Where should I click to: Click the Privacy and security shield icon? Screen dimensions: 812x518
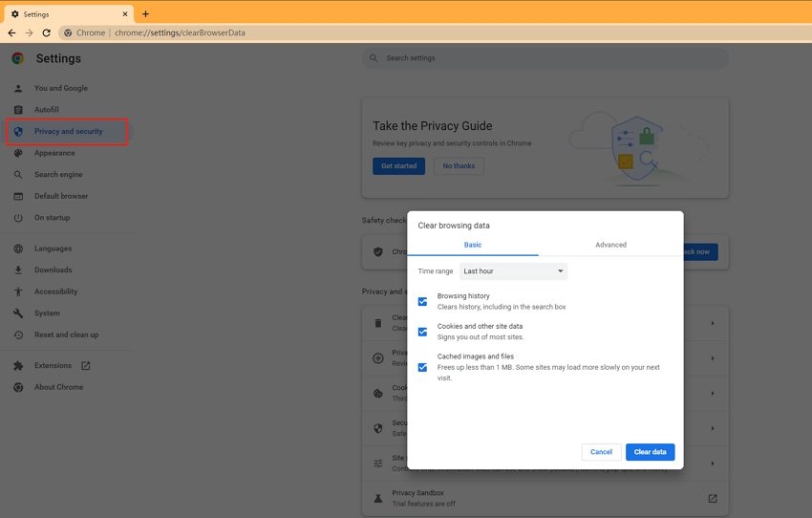point(18,132)
